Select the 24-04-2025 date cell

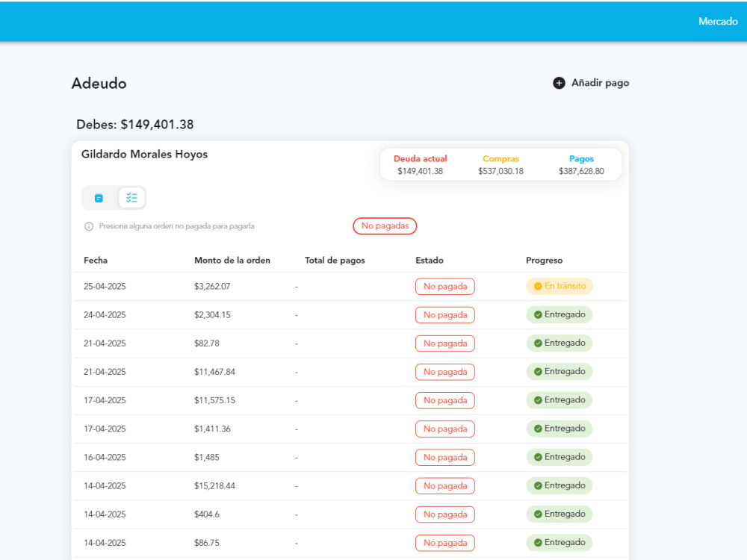pos(105,315)
